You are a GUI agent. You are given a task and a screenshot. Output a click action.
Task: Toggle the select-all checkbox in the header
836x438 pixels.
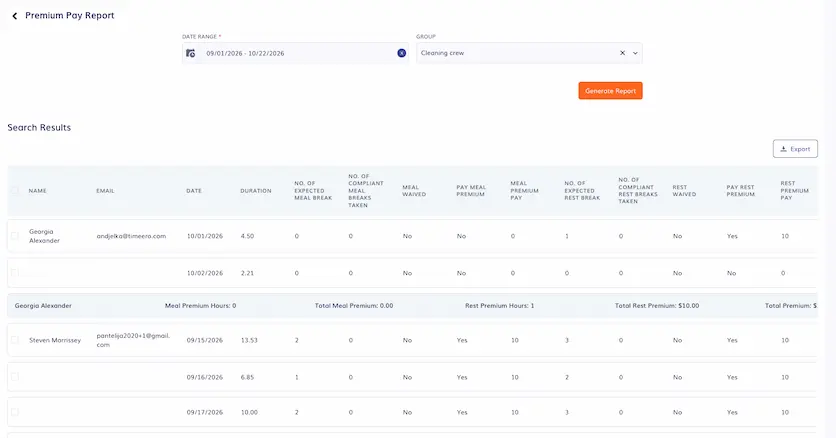(x=15, y=190)
